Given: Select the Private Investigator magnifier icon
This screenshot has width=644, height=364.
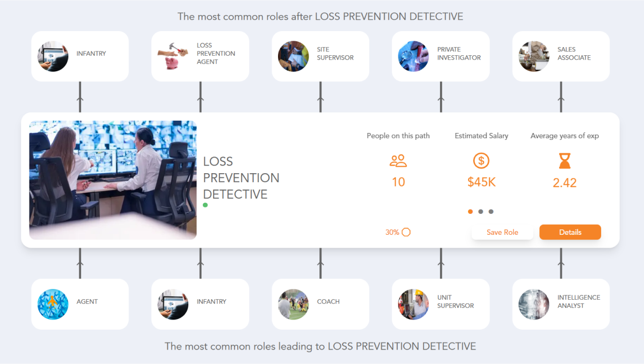Looking at the screenshot, I should pos(413,56).
